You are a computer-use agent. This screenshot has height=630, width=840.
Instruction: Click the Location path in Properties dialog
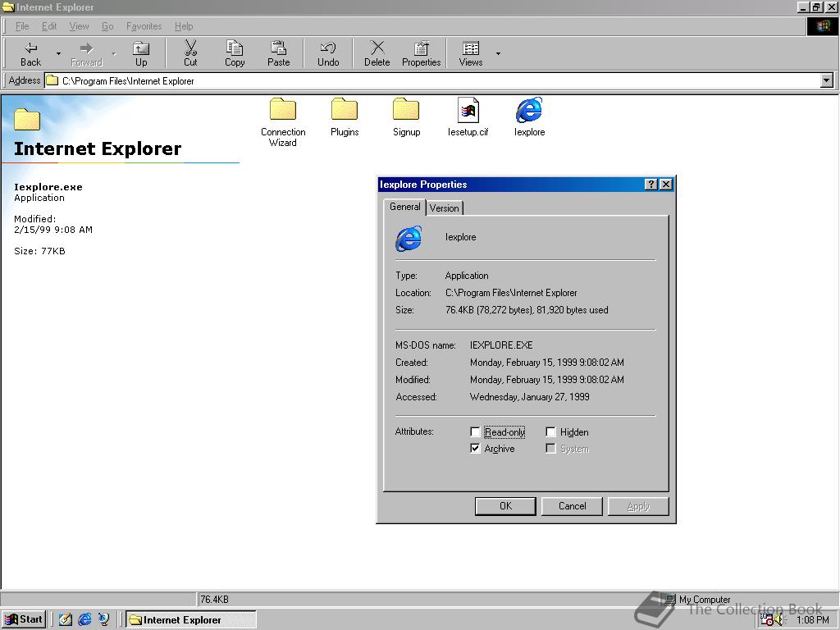tap(511, 293)
